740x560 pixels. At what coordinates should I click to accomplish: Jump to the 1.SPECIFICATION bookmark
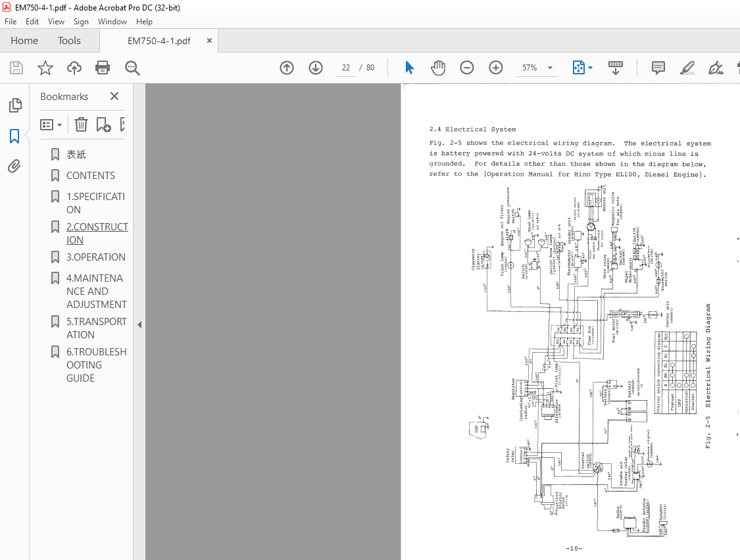coord(96,203)
